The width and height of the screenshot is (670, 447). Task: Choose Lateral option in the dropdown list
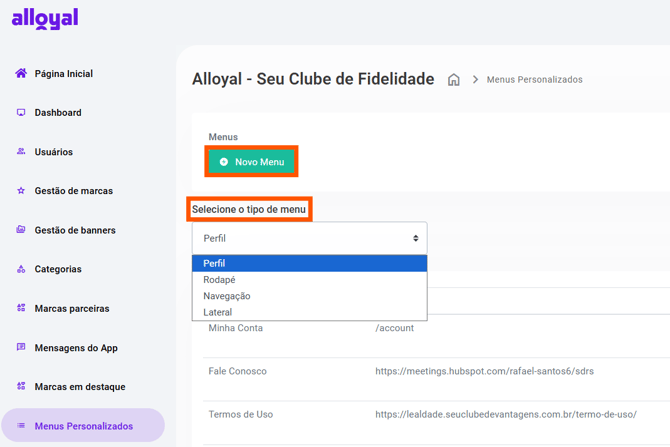309,312
